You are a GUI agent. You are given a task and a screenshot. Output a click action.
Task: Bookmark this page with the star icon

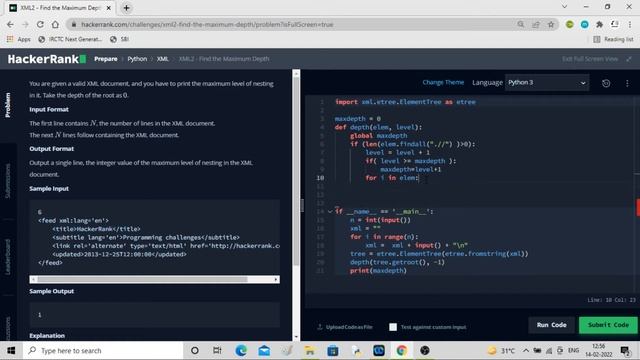point(551,24)
